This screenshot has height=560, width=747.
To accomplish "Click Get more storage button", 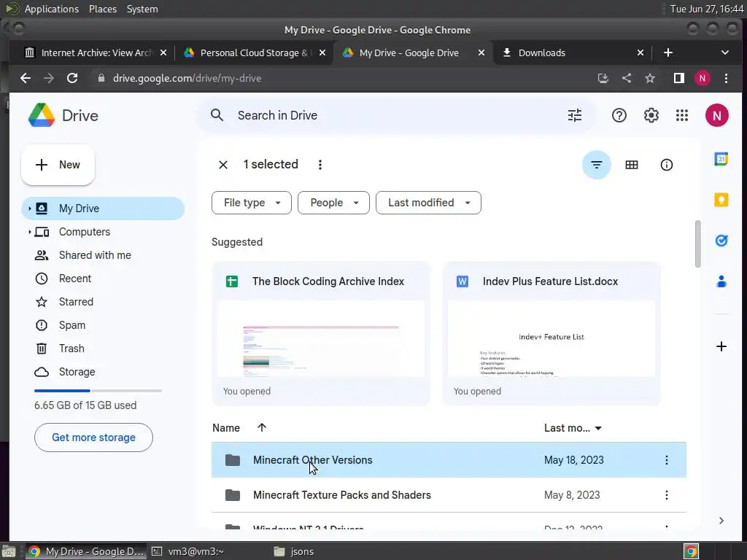I will (93, 437).
